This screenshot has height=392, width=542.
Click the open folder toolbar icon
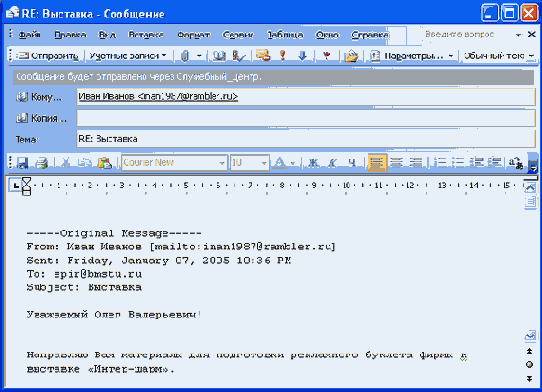[351, 56]
